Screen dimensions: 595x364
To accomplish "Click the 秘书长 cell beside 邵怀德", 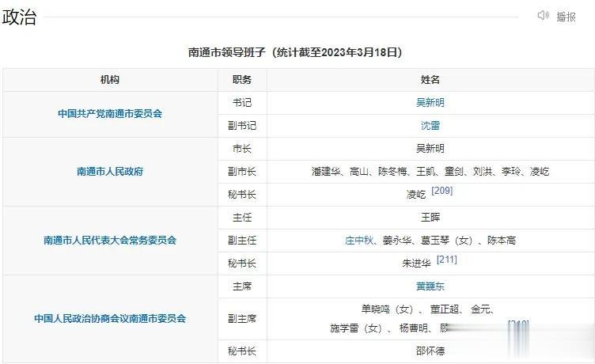I will point(242,351).
